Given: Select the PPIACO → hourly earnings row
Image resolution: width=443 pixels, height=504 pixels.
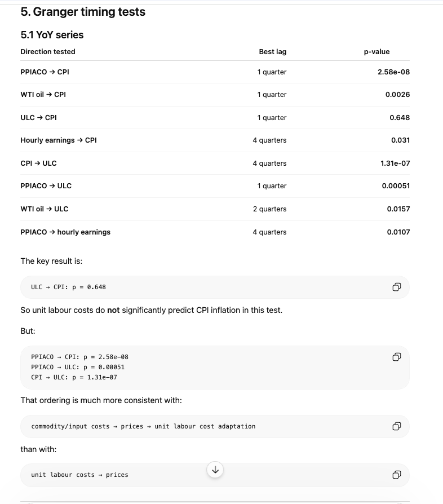Looking at the screenshot, I should tap(215, 232).
